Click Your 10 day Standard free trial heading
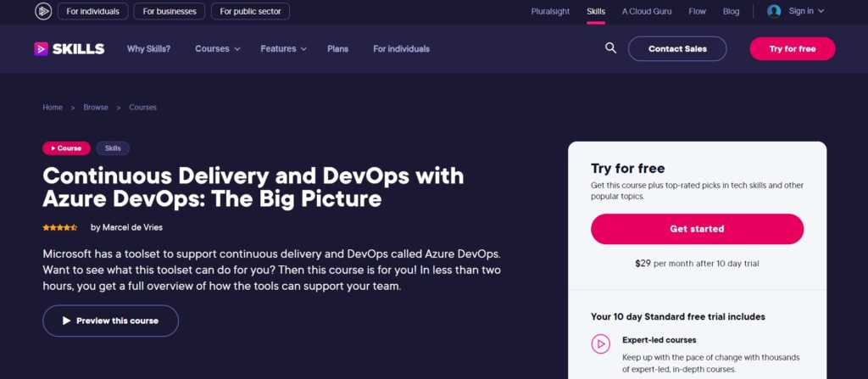The image size is (868, 379). 678,317
